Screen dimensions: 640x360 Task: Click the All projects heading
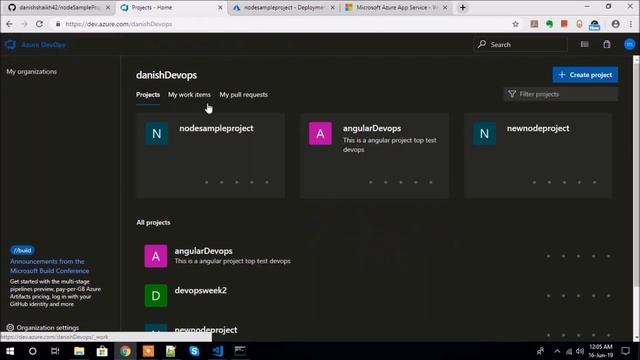153,222
